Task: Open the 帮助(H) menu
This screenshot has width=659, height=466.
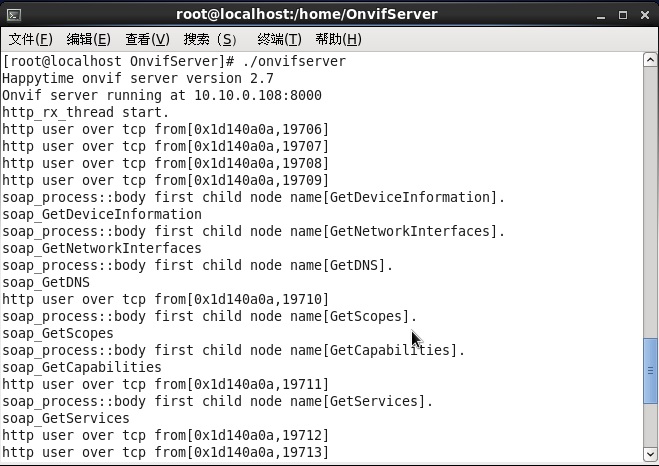Action: coord(338,39)
